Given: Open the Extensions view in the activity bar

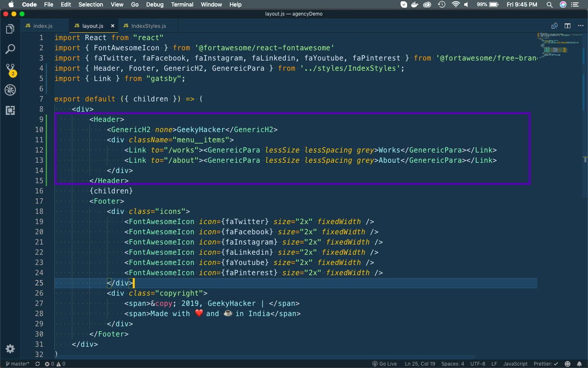Looking at the screenshot, I should point(10,110).
